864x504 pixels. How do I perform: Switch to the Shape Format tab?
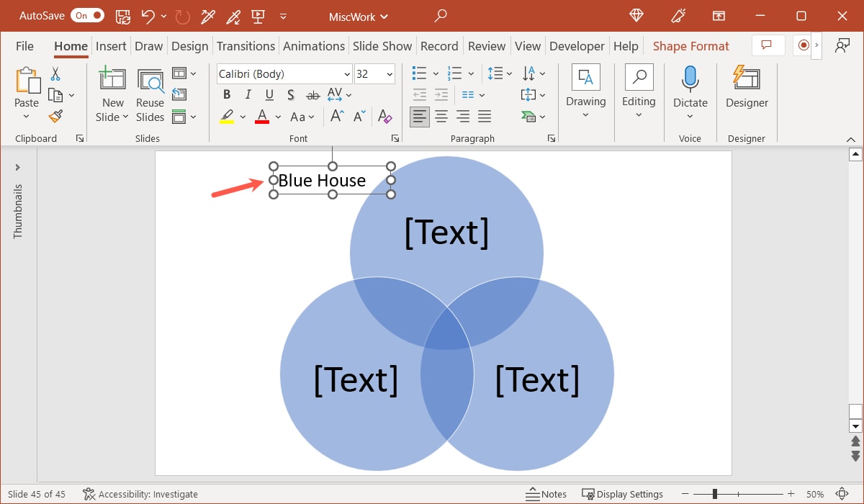pos(690,45)
